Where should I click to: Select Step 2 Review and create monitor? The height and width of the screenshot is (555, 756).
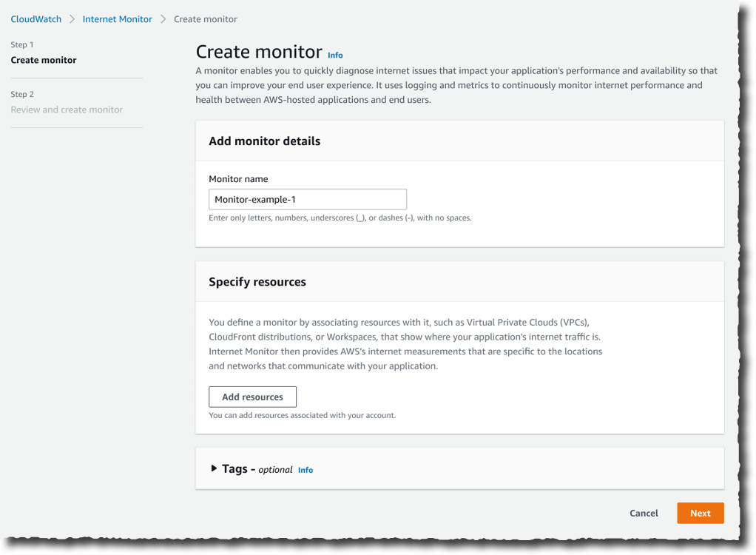67,110
